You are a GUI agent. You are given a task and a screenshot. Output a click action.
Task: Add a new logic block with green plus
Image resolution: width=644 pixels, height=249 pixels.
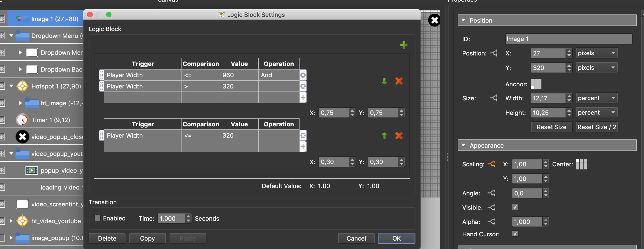point(403,45)
